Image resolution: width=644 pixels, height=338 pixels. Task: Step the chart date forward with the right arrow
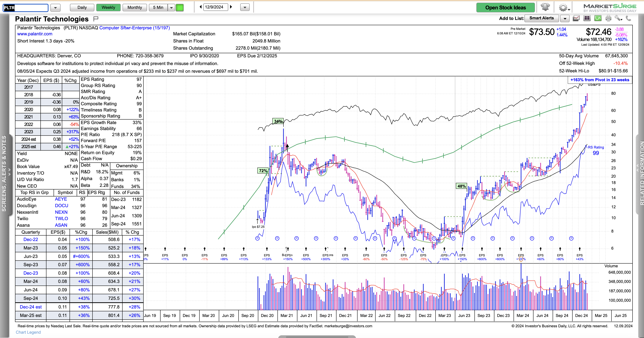point(231,7)
